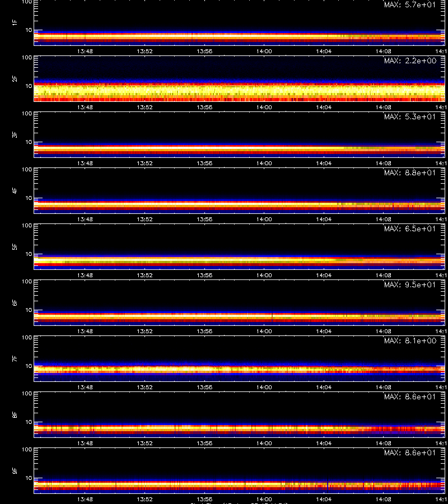Click 13:52 time label under 4F panel
448x504 pixels.
coord(144,219)
